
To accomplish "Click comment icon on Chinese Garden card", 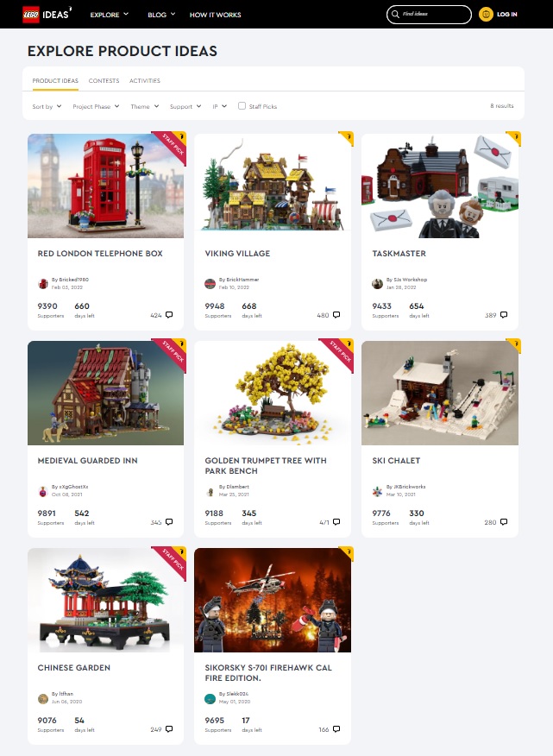I will [x=169, y=729].
